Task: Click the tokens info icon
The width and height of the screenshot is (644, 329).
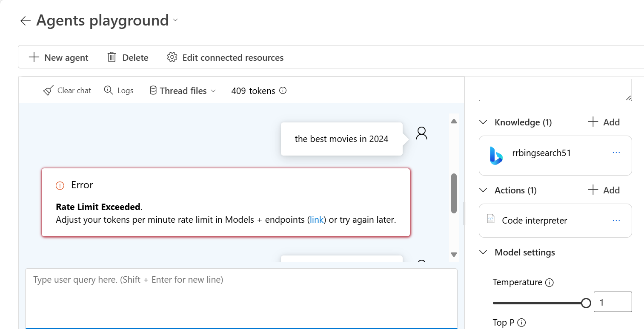Action: [283, 91]
